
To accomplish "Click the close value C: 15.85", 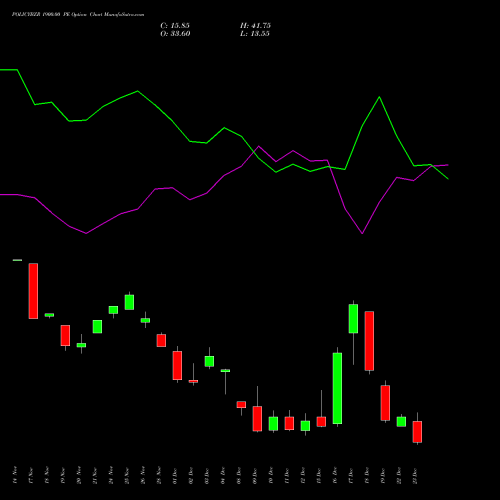I will tap(175, 26).
